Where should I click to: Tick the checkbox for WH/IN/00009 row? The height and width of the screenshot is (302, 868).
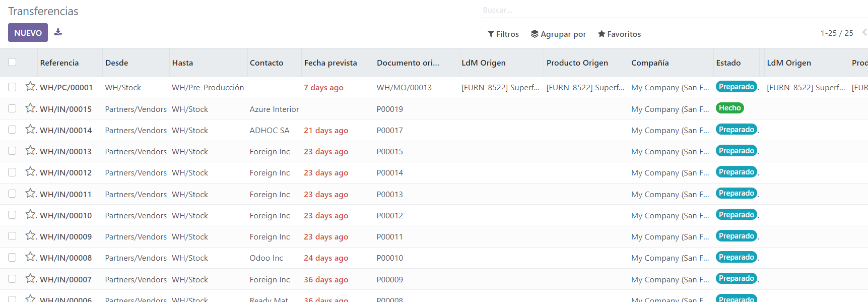click(12, 236)
